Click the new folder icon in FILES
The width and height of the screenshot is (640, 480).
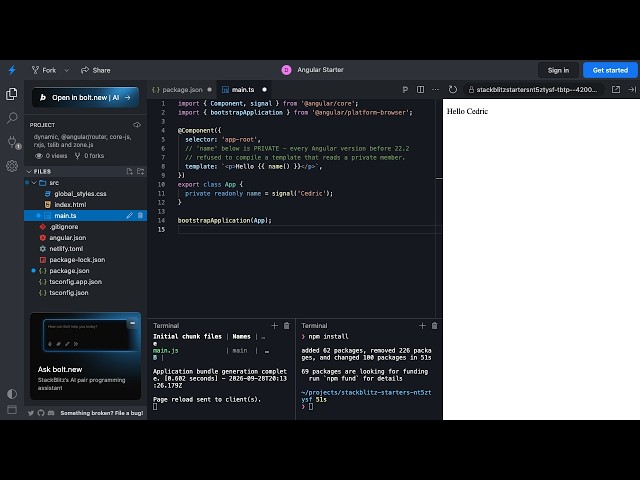140,171
